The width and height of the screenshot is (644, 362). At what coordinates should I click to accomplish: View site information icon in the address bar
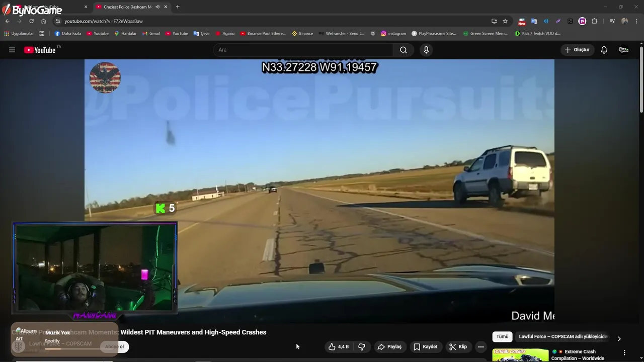click(x=58, y=21)
